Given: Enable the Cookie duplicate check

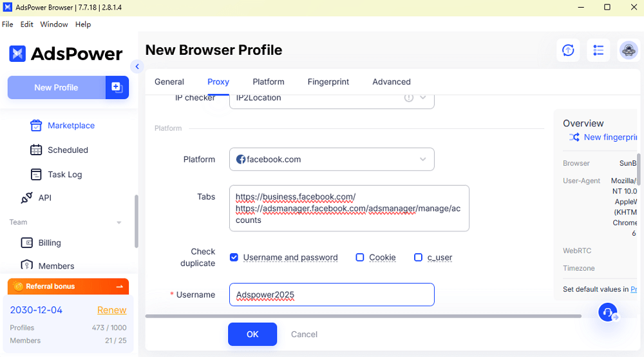Looking at the screenshot, I should [x=360, y=257].
